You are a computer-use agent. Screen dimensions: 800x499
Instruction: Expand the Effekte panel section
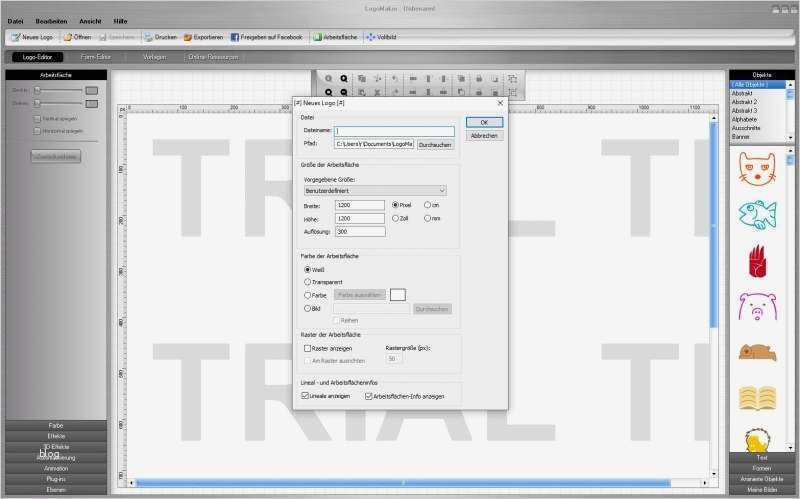point(56,436)
